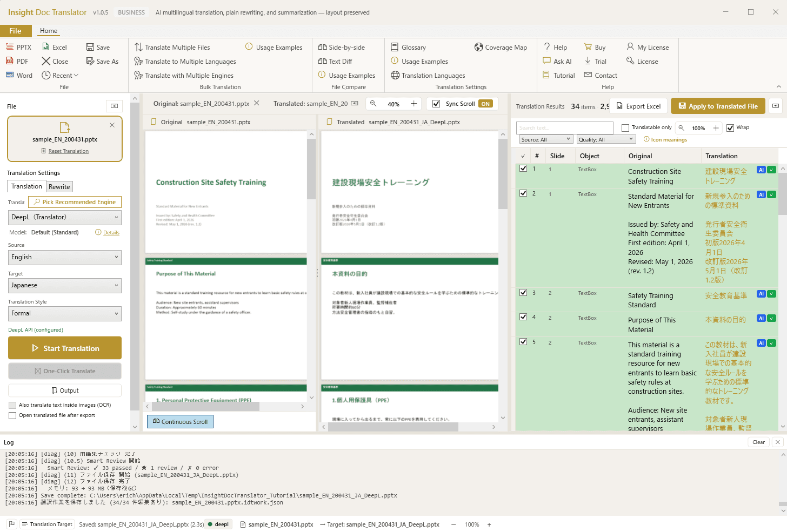Open Side-by-side file compare
Image resolution: width=787 pixels, height=532 pixels.
click(342, 47)
